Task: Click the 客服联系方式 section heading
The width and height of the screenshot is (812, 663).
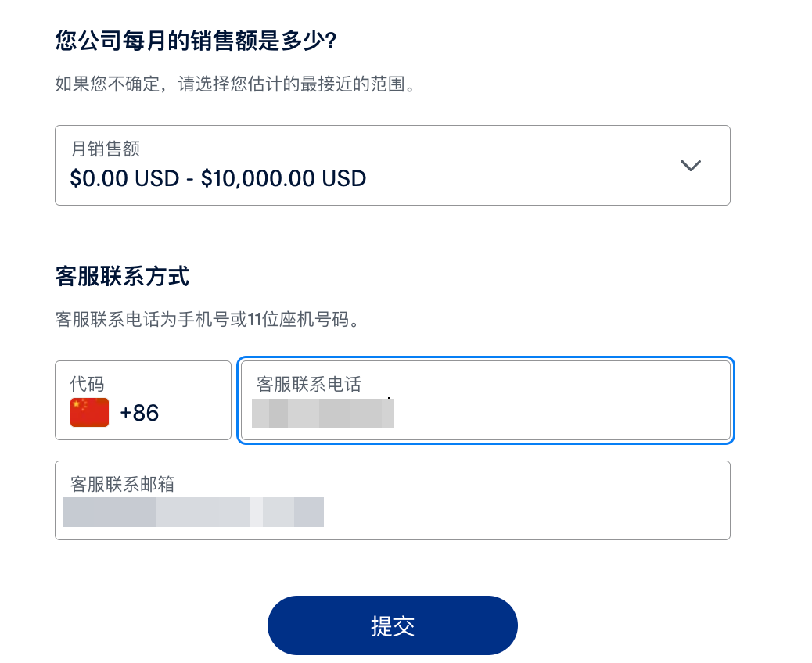Action: [122, 277]
